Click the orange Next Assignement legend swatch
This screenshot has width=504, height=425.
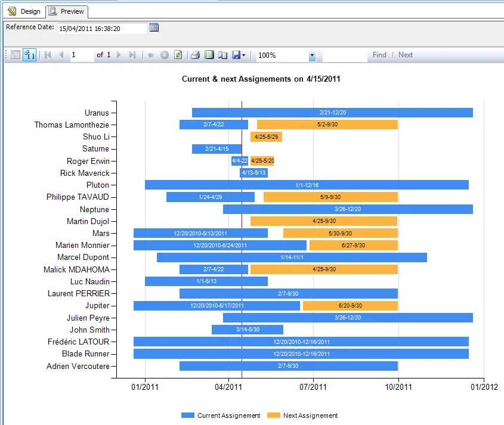coord(273,415)
